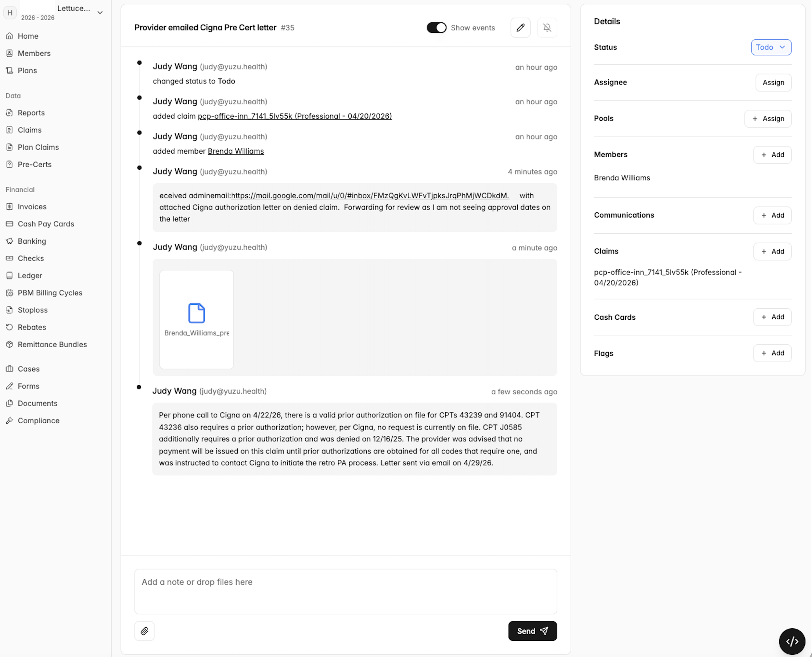Click the Checks icon
812x657 pixels.
(x=10, y=258)
